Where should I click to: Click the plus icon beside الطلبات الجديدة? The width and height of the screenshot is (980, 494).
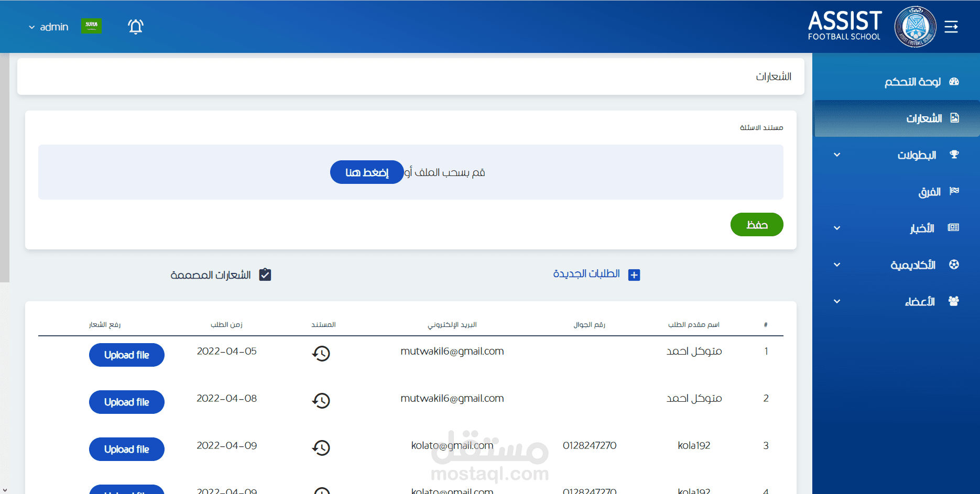coord(634,275)
